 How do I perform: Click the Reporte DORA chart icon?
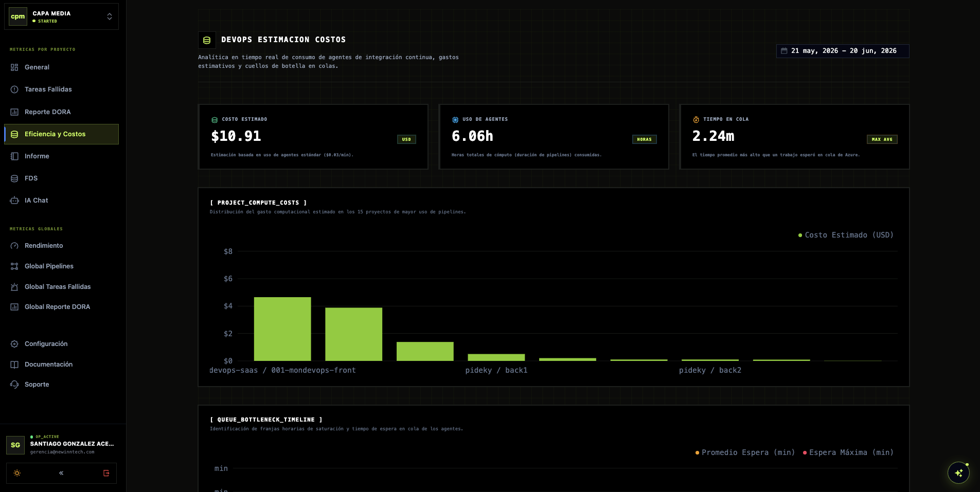14,112
